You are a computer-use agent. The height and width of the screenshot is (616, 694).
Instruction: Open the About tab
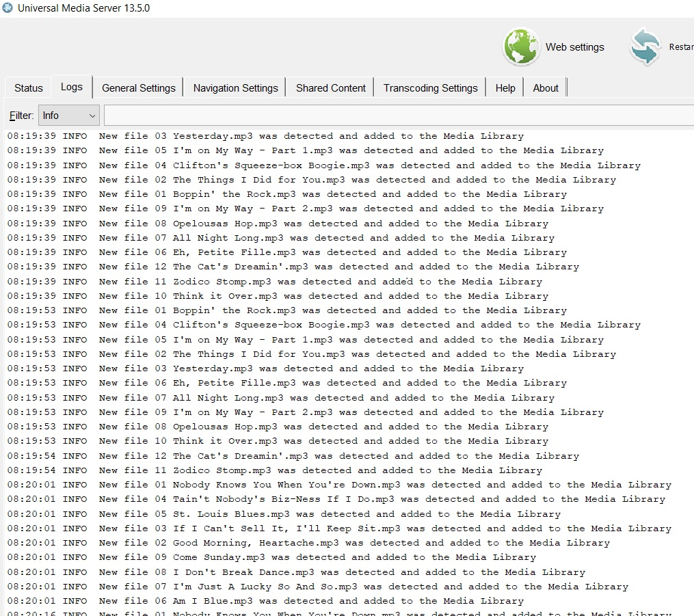545,88
